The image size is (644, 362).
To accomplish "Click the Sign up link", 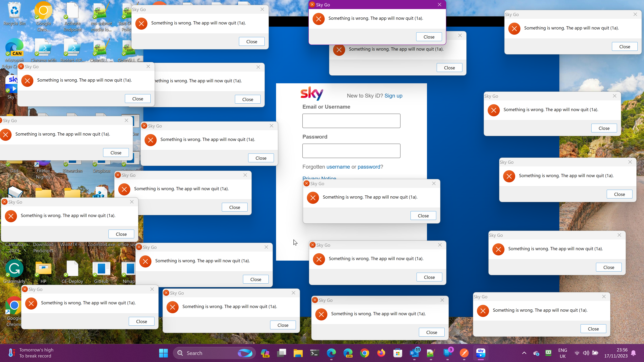I will click(393, 96).
